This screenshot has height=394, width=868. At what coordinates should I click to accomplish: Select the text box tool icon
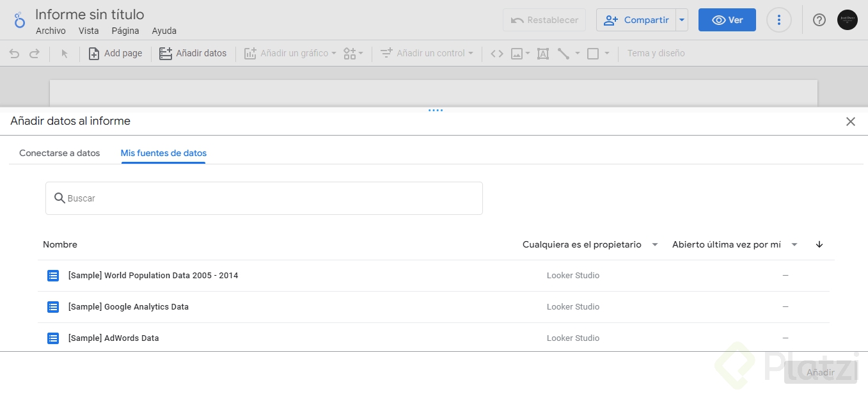pos(543,54)
